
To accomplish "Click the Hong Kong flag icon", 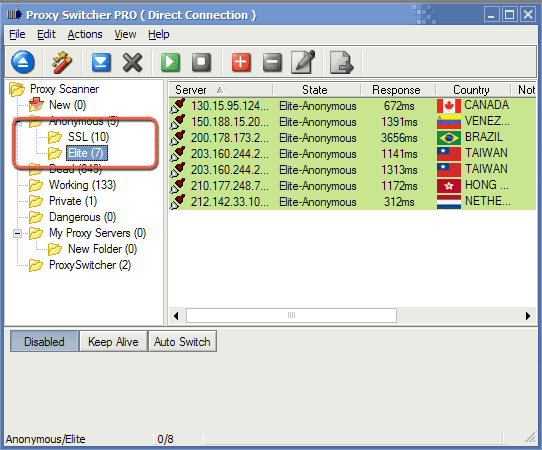I will [449, 186].
